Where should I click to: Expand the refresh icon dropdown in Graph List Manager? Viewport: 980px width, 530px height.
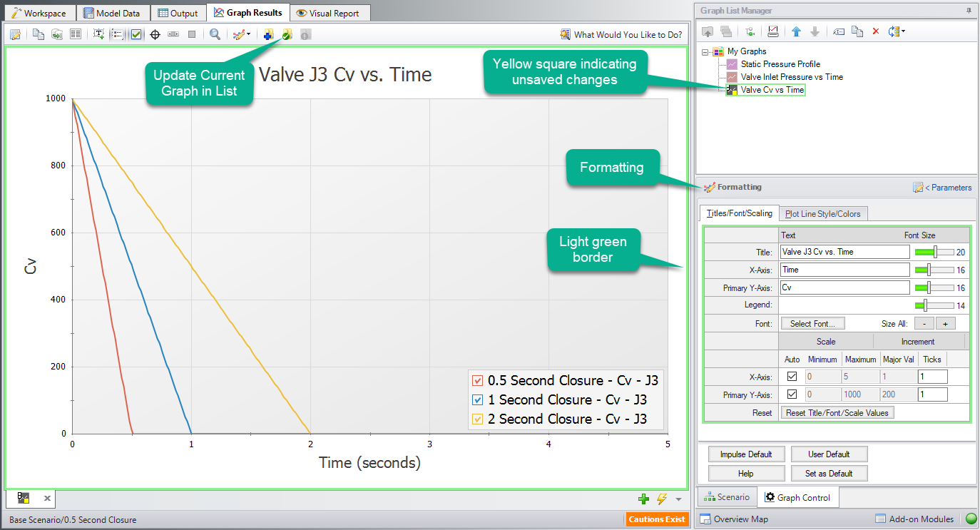(904, 31)
